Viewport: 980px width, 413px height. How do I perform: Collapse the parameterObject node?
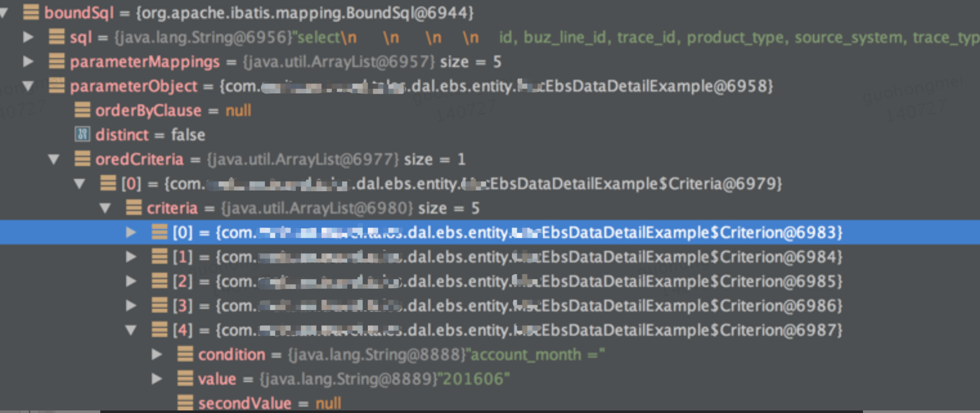coord(27,86)
